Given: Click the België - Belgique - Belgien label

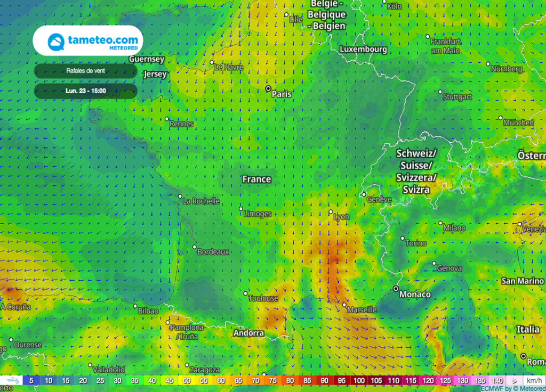Looking at the screenshot, I should [x=327, y=14].
